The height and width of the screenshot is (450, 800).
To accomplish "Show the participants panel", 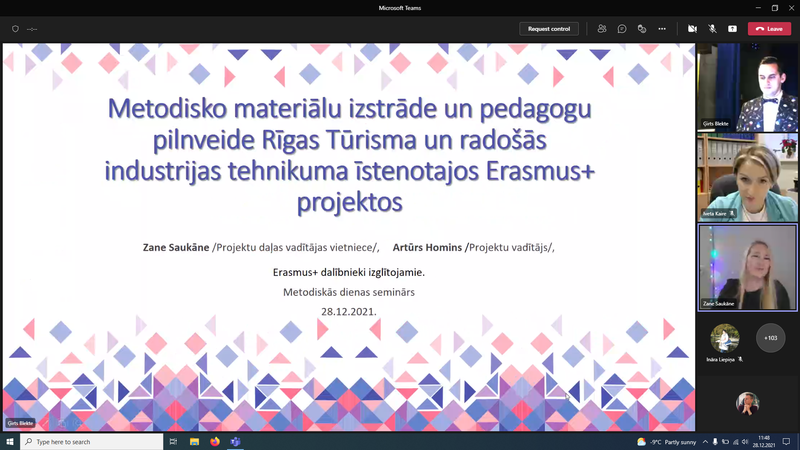I will click(x=602, y=29).
